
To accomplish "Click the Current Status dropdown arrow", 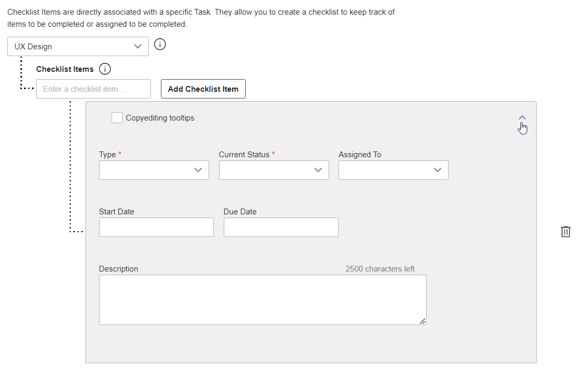I will coord(318,170).
